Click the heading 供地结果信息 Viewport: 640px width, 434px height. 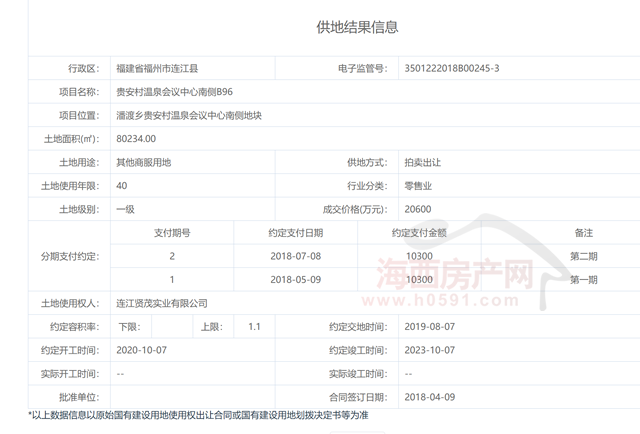[357, 27]
